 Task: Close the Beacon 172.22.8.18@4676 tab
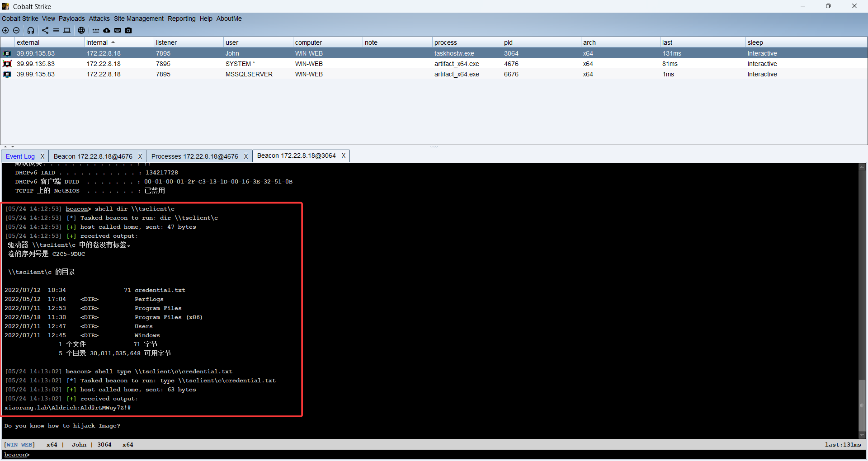tap(140, 156)
